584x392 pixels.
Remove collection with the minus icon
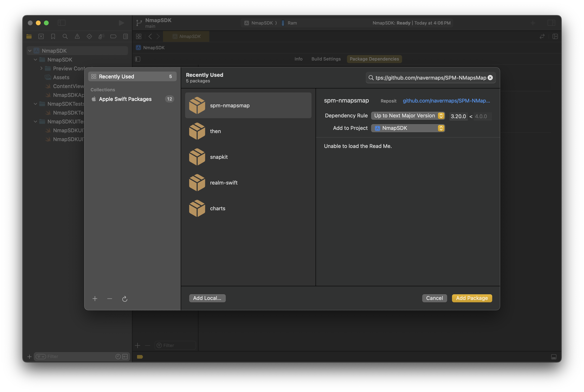110,299
